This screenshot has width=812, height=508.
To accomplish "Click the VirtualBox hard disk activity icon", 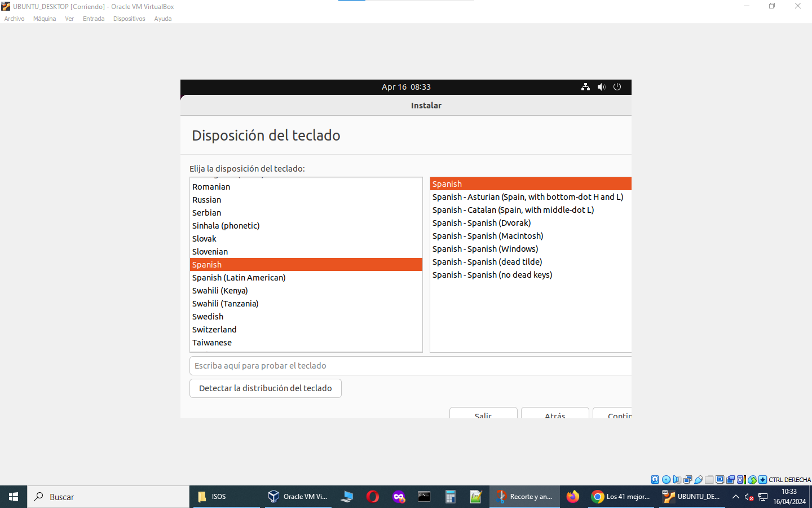I will coord(655,480).
